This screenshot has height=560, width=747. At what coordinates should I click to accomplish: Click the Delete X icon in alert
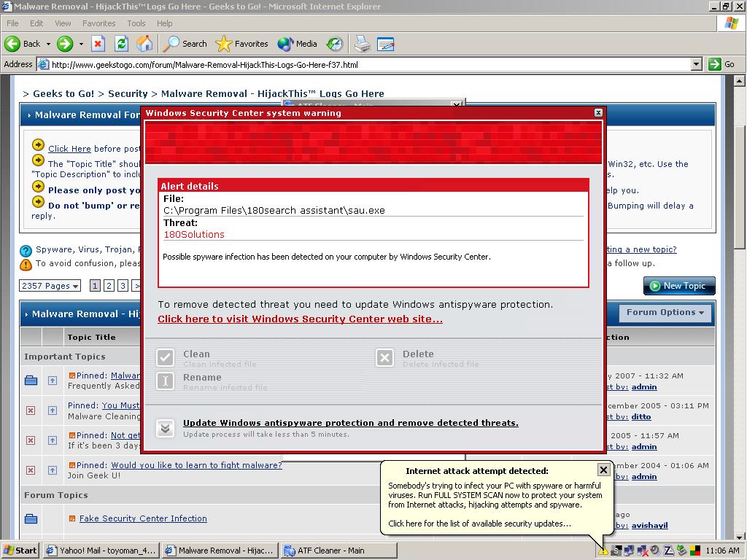tap(384, 357)
